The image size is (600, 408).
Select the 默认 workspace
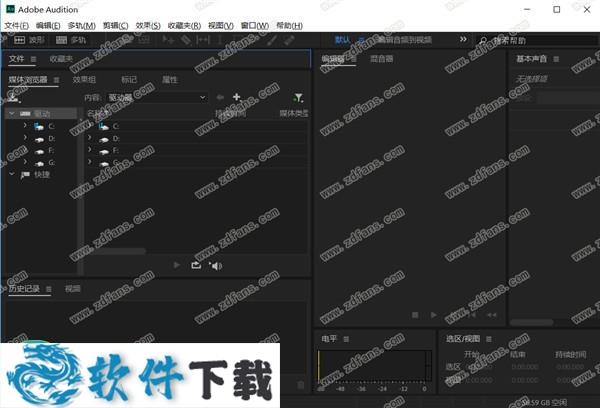tap(342, 40)
